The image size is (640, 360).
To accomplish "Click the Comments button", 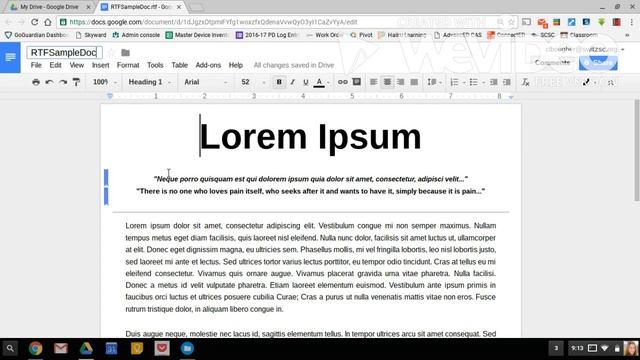I will click(x=552, y=62).
